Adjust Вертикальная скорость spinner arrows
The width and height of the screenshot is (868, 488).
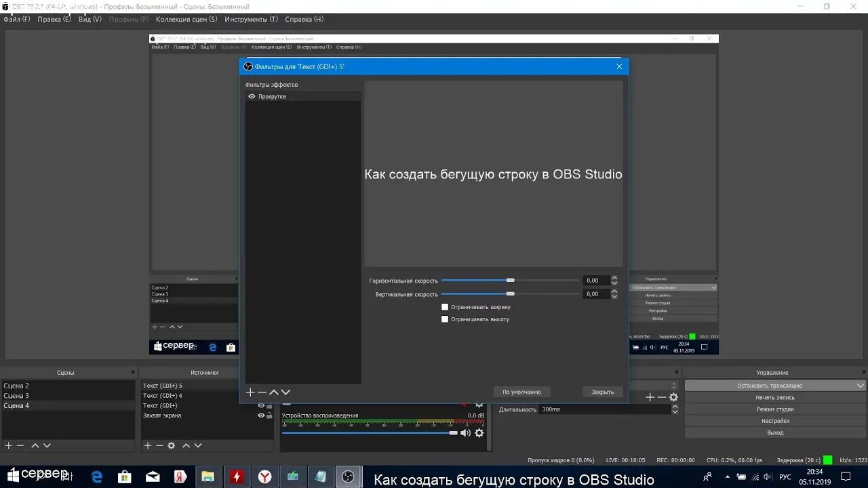click(x=614, y=293)
